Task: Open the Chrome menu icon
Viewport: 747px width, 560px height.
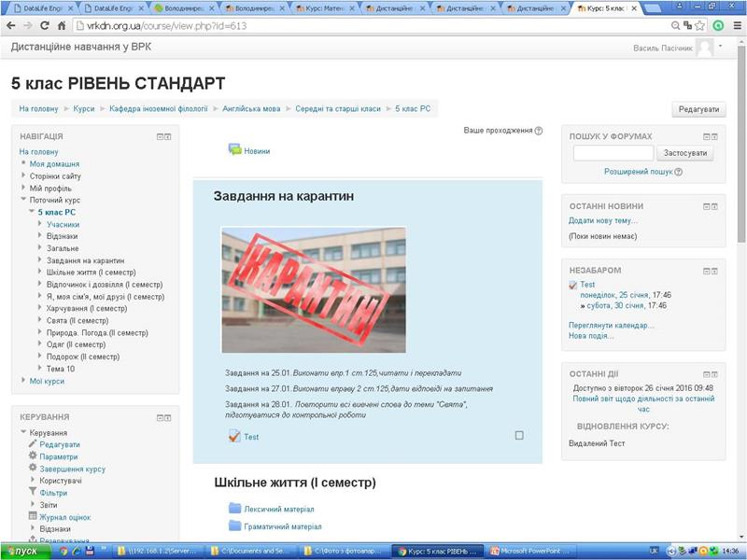Action: point(738,26)
